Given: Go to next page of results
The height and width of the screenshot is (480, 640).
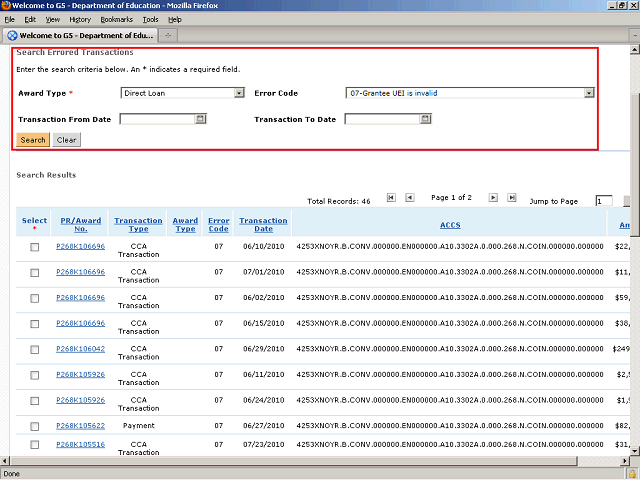Looking at the screenshot, I should (493, 198).
